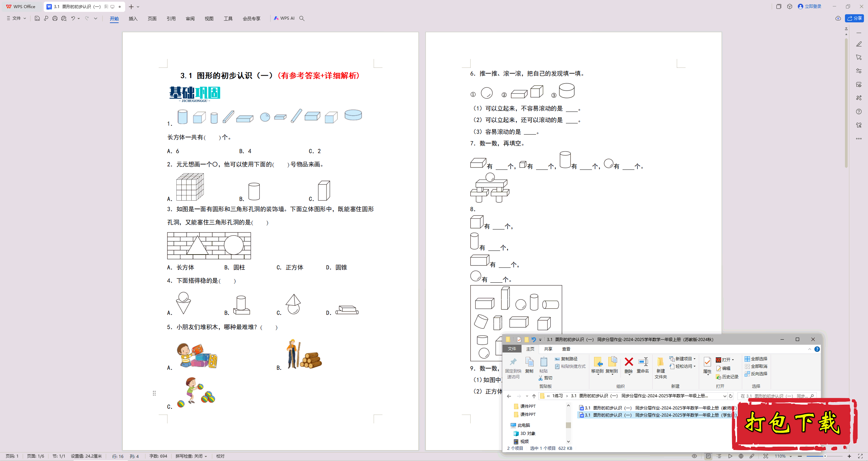
Task: Click 校对 in the WPS status bar
Action: (220, 456)
